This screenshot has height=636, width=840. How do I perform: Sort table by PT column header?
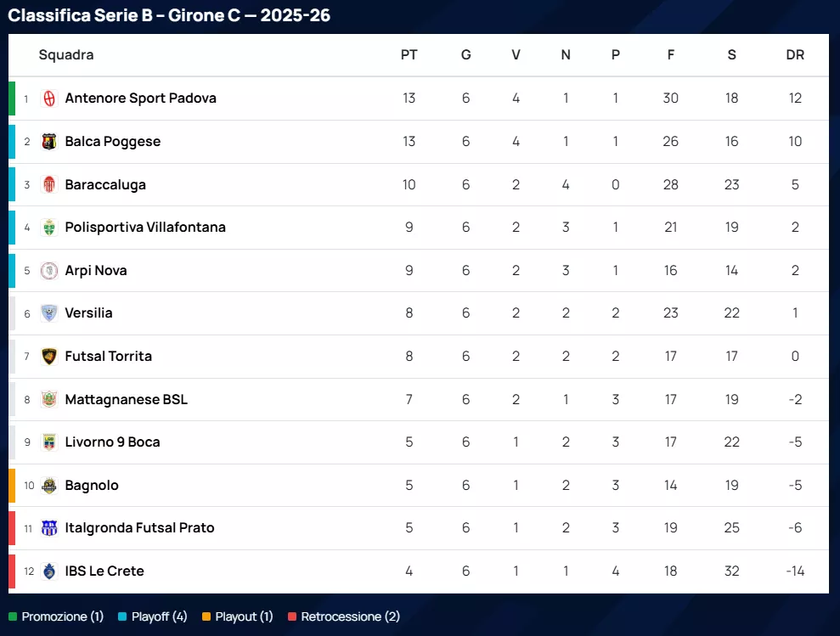click(x=409, y=55)
